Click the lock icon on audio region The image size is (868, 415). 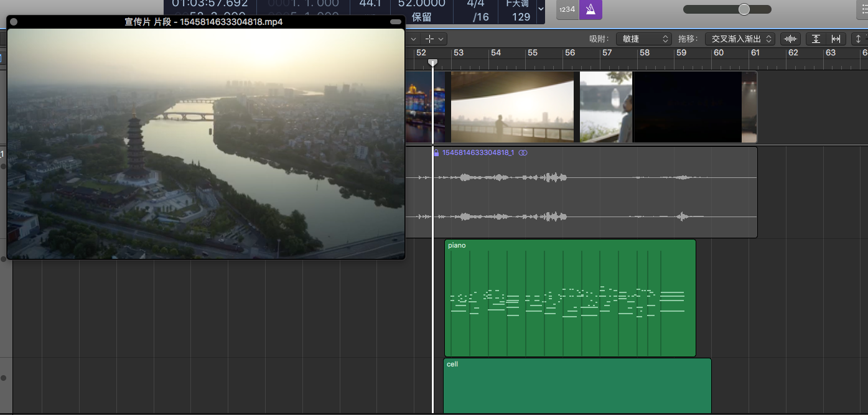tap(436, 153)
